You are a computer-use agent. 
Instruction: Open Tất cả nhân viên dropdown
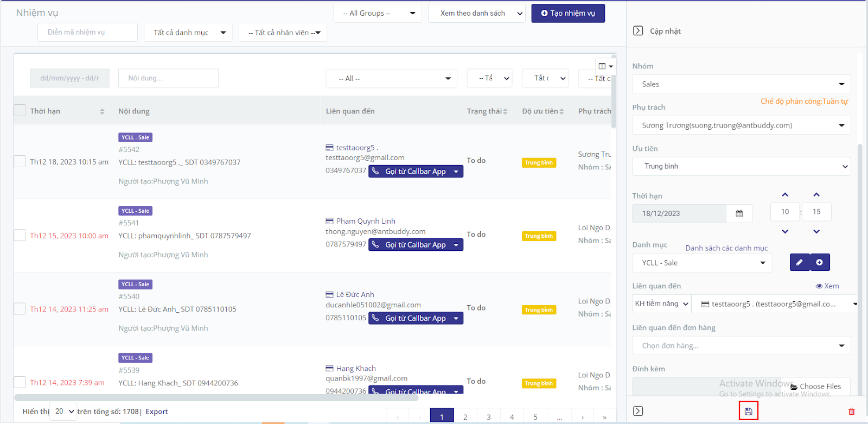click(283, 32)
